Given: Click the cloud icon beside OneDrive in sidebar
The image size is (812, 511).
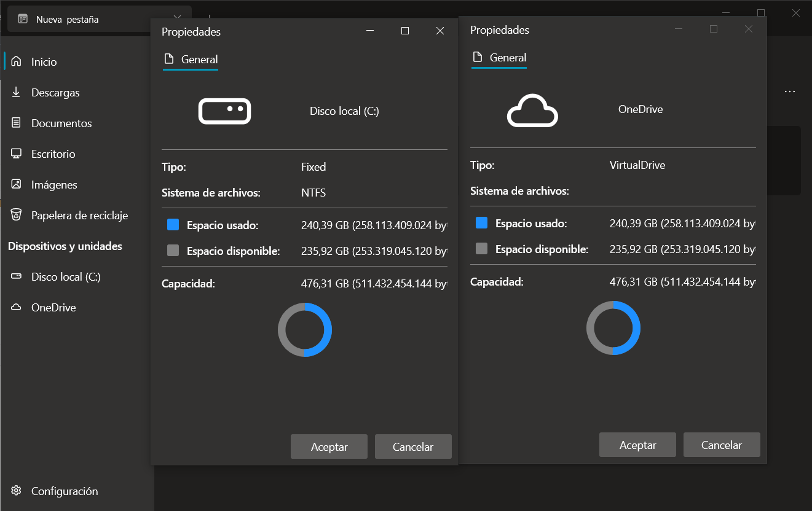Looking at the screenshot, I should pos(17,307).
